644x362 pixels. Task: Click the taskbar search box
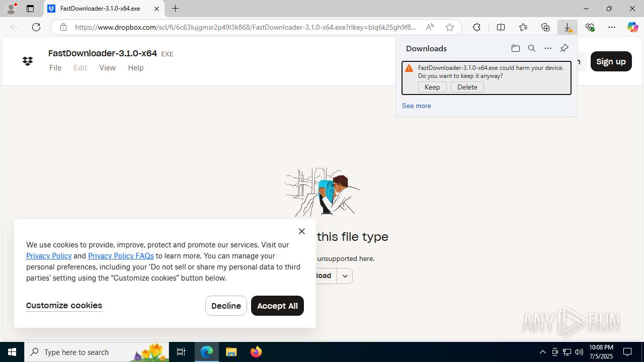point(97,352)
